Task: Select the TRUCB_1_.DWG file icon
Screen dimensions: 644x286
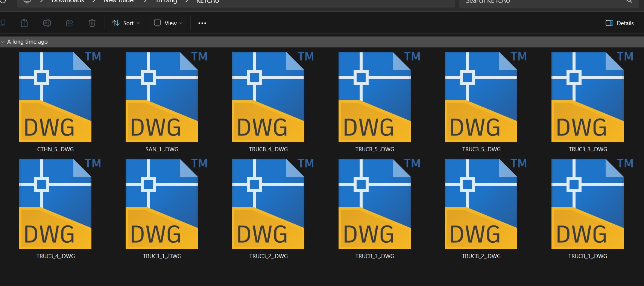Action: tap(588, 204)
